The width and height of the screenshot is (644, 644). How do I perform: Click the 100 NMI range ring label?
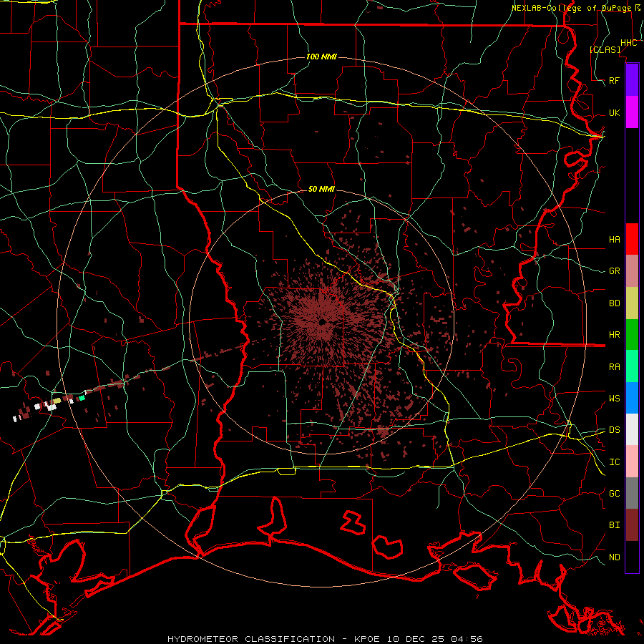(x=321, y=57)
